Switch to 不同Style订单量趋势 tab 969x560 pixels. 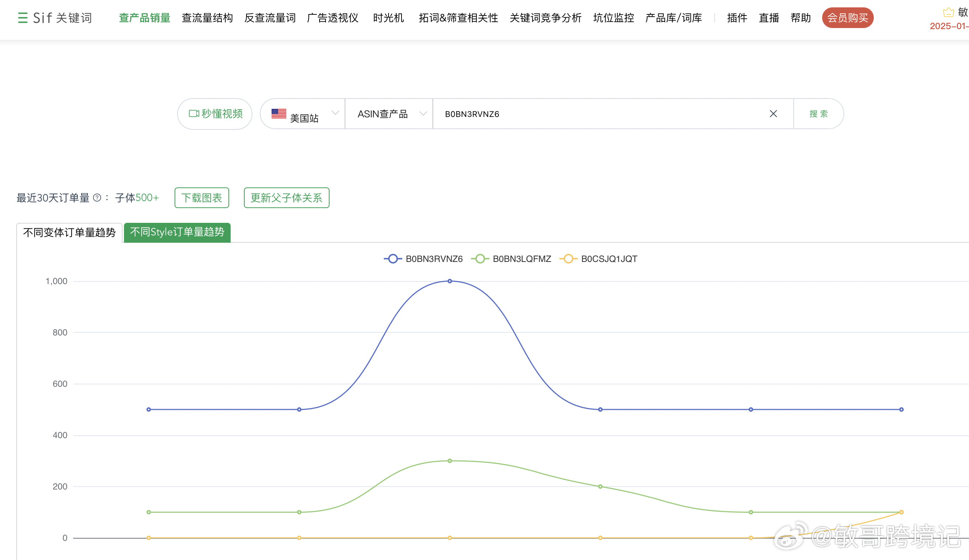point(177,232)
